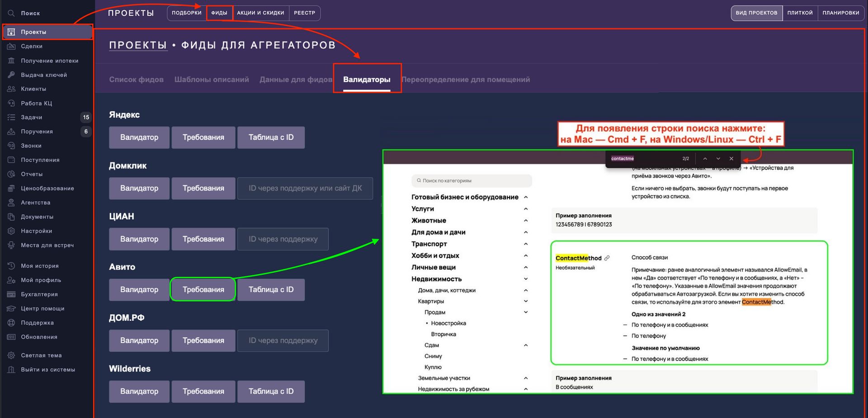The image size is (868, 418).
Task: Open the Сделки section icon
Action: pos(11,46)
